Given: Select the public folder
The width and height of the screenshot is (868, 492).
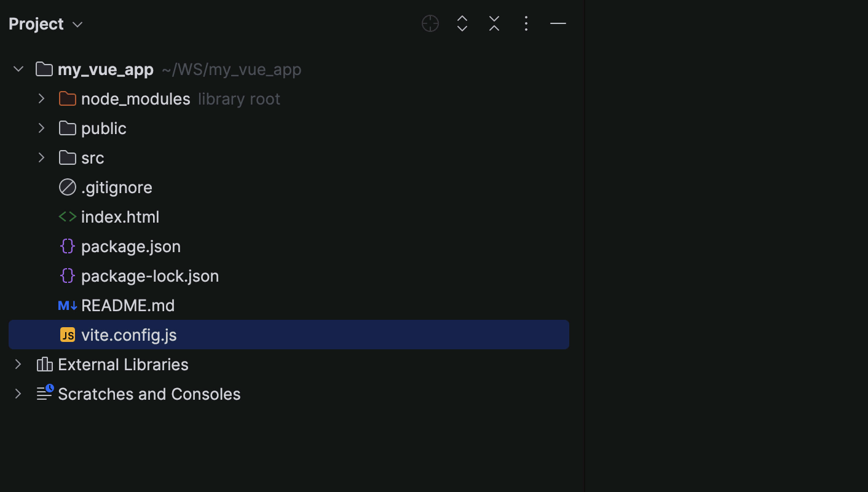Looking at the screenshot, I should (x=103, y=128).
